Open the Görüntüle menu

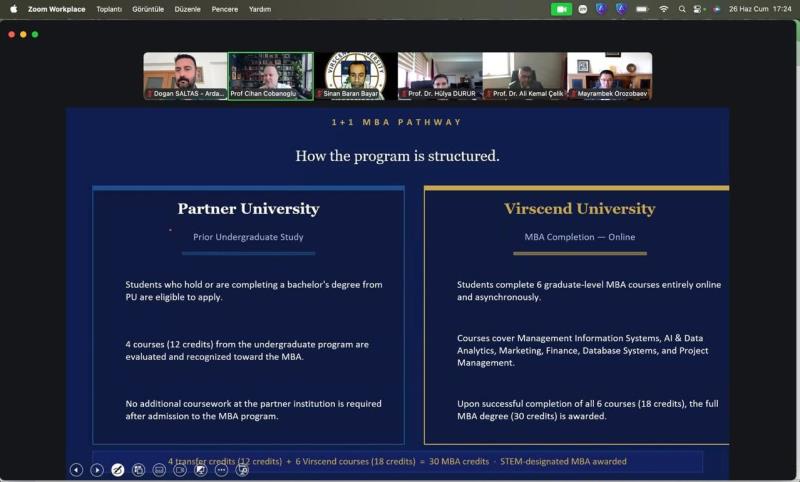click(x=148, y=9)
